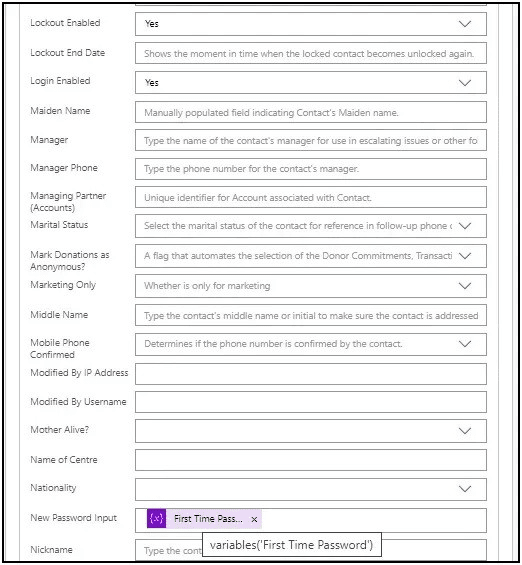Viewport: 522px width, 565px height.
Task: Select the Login Enabled label text
Action: [x=60, y=81]
